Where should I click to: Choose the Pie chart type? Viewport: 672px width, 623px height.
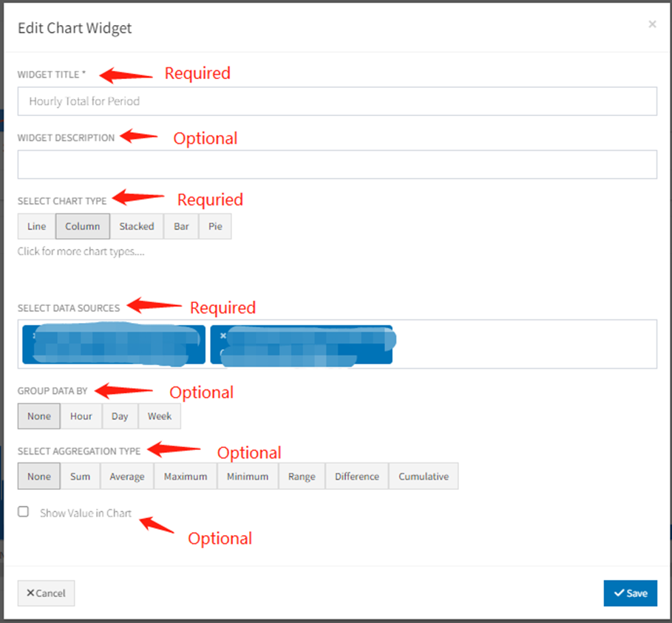coord(215,226)
